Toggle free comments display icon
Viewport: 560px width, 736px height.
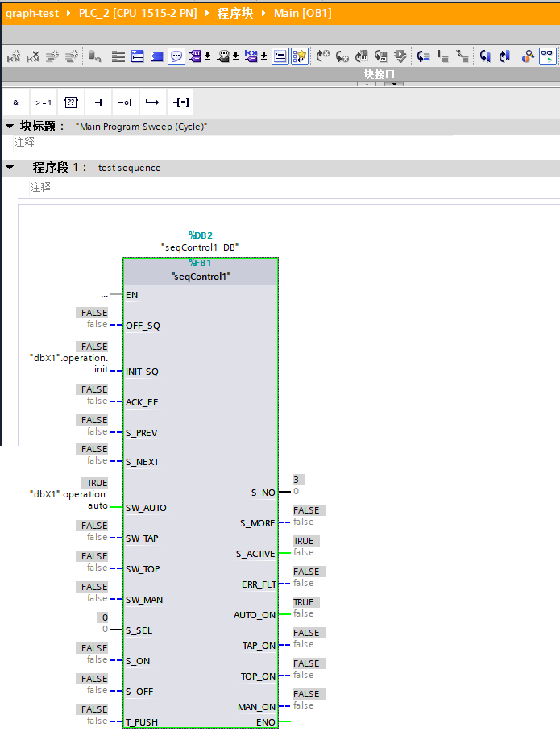[280, 56]
